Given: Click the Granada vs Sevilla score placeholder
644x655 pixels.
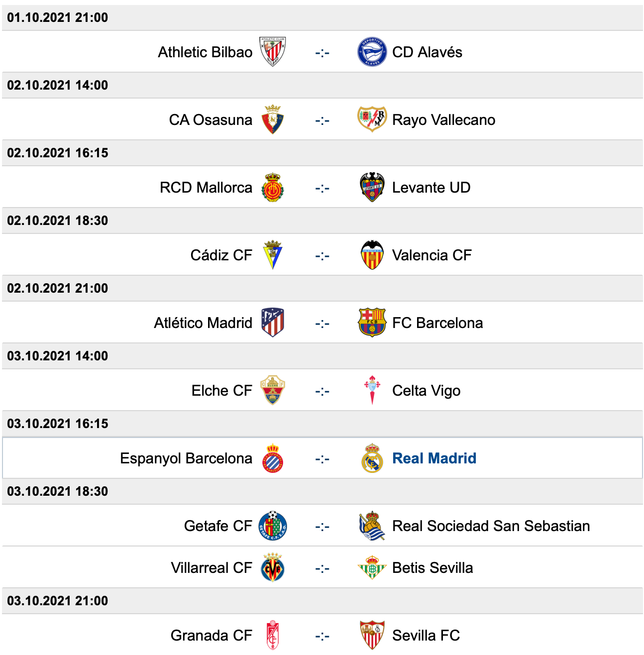Looking at the screenshot, I should tap(322, 636).
